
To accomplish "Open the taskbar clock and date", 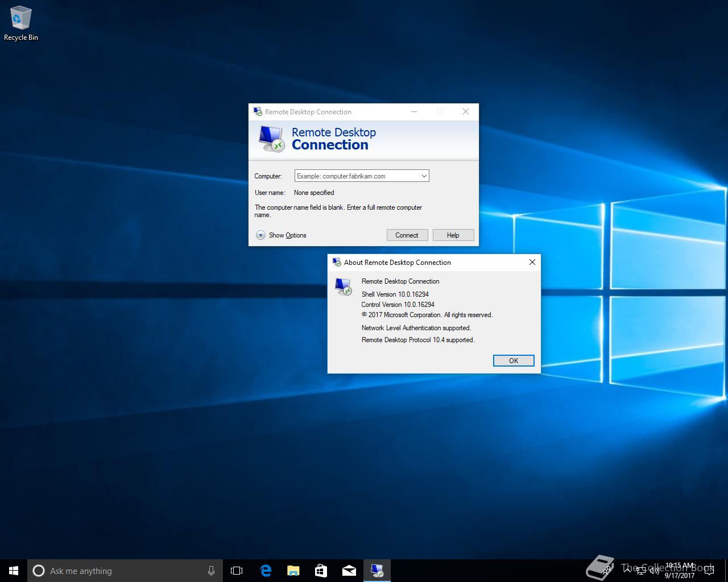I will (680, 571).
